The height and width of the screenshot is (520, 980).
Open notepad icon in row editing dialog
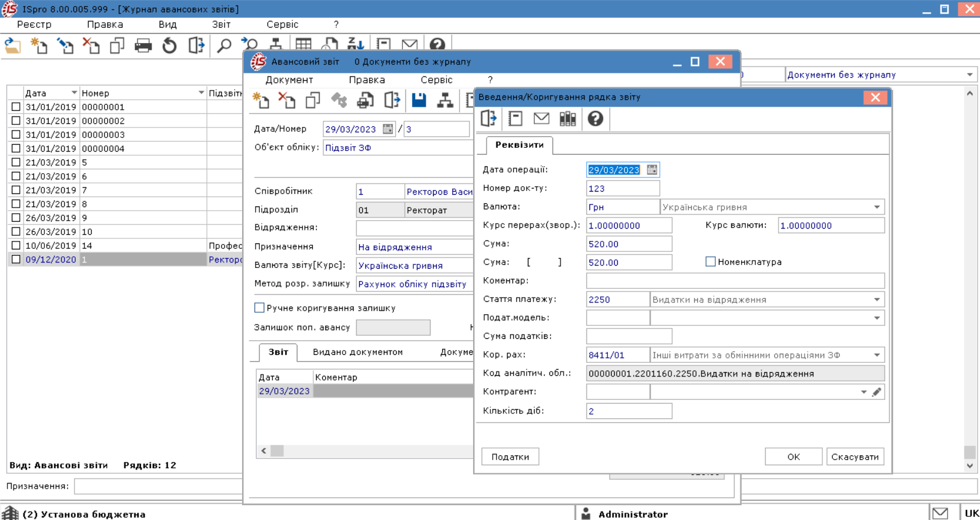515,118
